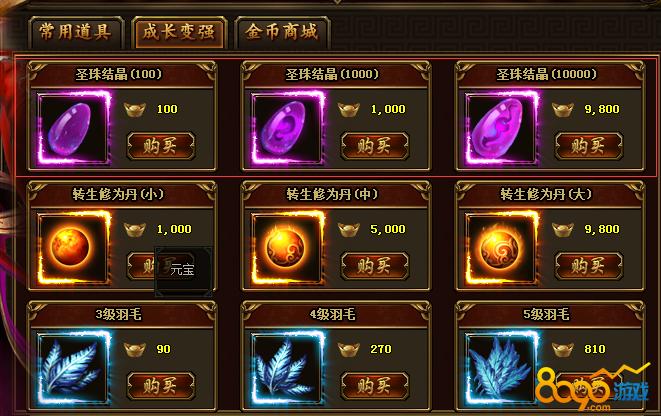Select the 5级羽毛 blue feather icon
The height and width of the screenshot is (416, 661).
coord(502,368)
